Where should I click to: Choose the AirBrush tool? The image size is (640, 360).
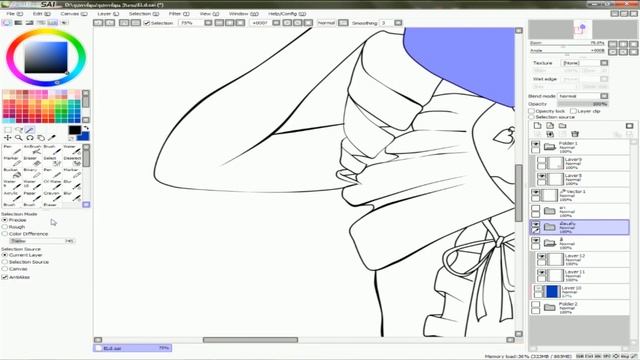(x=32, y=149)
